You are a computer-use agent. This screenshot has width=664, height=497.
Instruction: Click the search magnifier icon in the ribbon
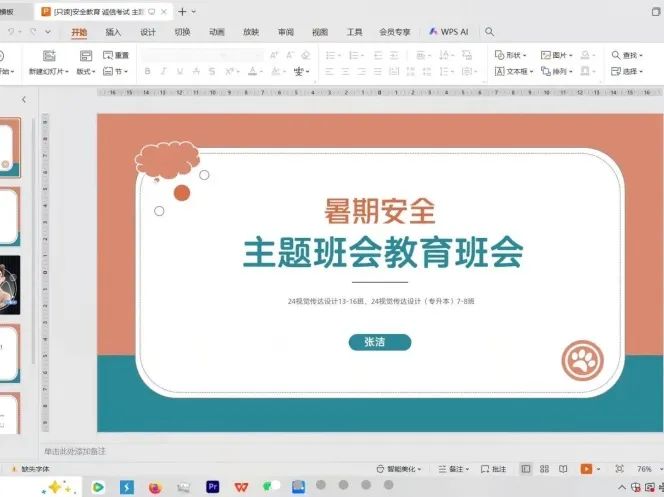[490, 32]
